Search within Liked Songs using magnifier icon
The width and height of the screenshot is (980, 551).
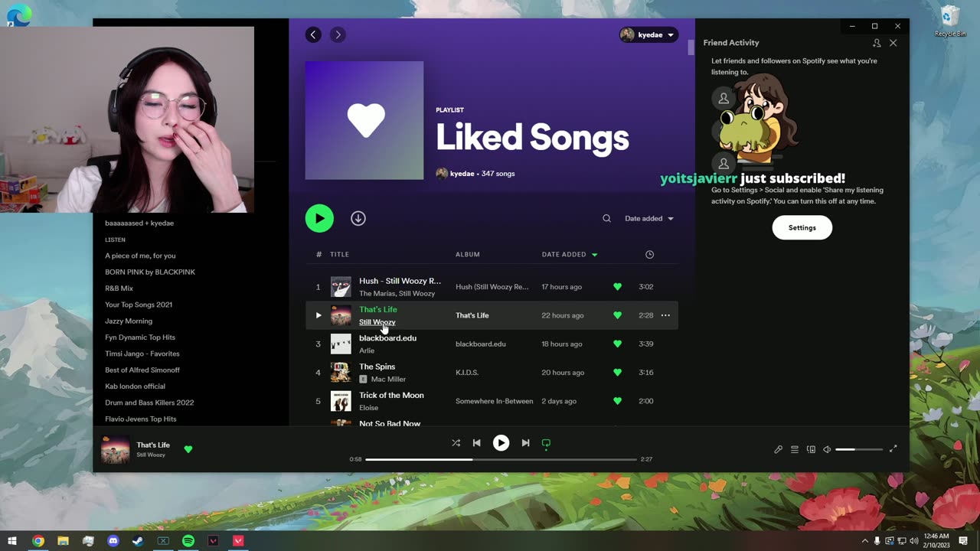pyautogui.click(x=606, y=219)
